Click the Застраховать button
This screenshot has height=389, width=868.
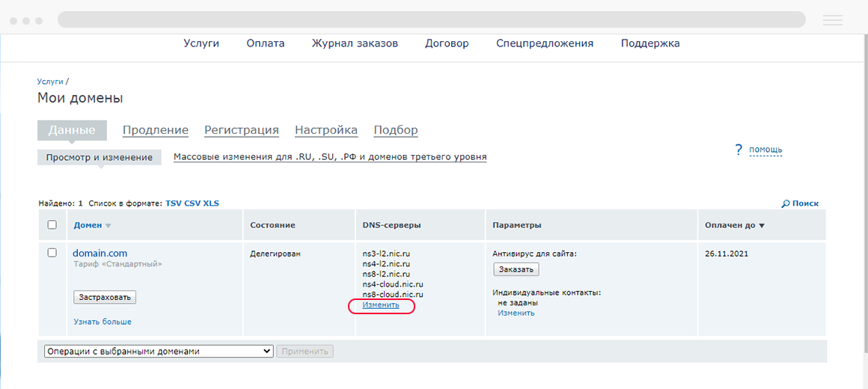click(x=105, y=297)
